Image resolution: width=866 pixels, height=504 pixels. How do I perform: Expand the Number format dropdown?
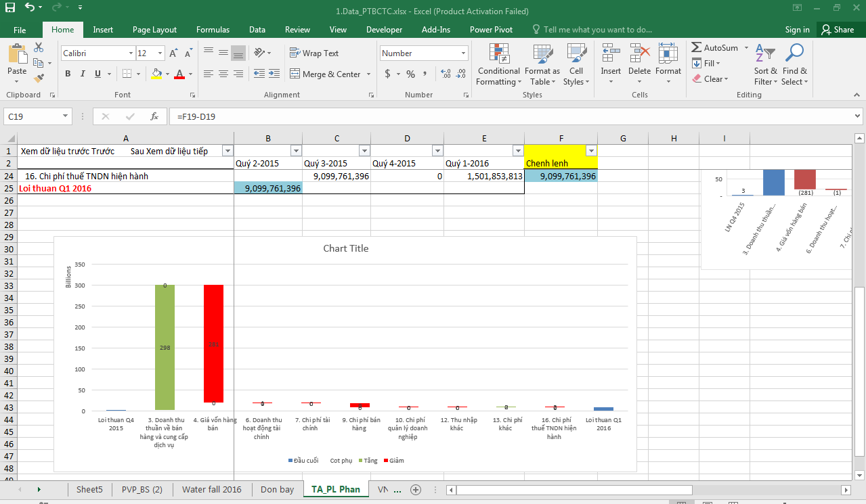coord(464,53)
